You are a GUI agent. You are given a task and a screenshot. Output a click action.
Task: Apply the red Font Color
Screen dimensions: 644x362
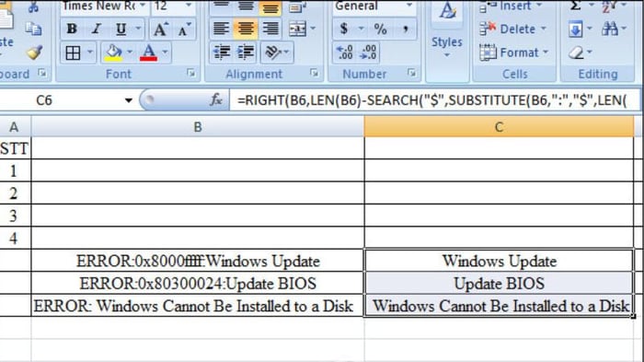tap(148, 53)
